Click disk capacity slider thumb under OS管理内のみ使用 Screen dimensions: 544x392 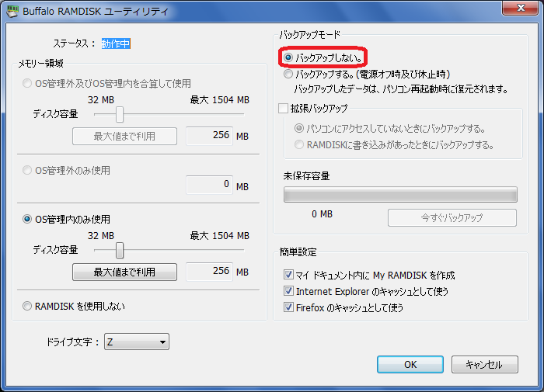(x=120, y=250)
